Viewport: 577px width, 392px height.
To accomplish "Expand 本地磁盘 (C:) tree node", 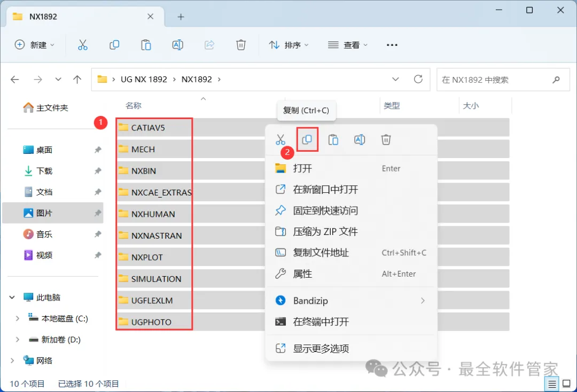I will [17, 318].
